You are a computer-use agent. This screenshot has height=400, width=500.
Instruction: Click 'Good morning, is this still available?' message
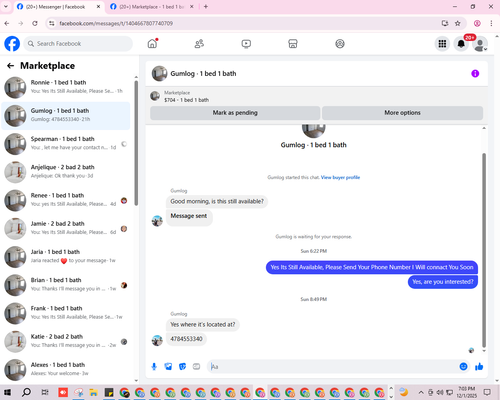(x=217, y=201)
